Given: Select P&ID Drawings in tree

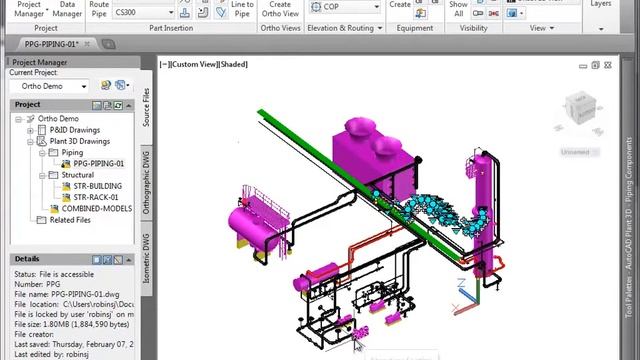Looking at the screenshot, I should coord(75,130).
